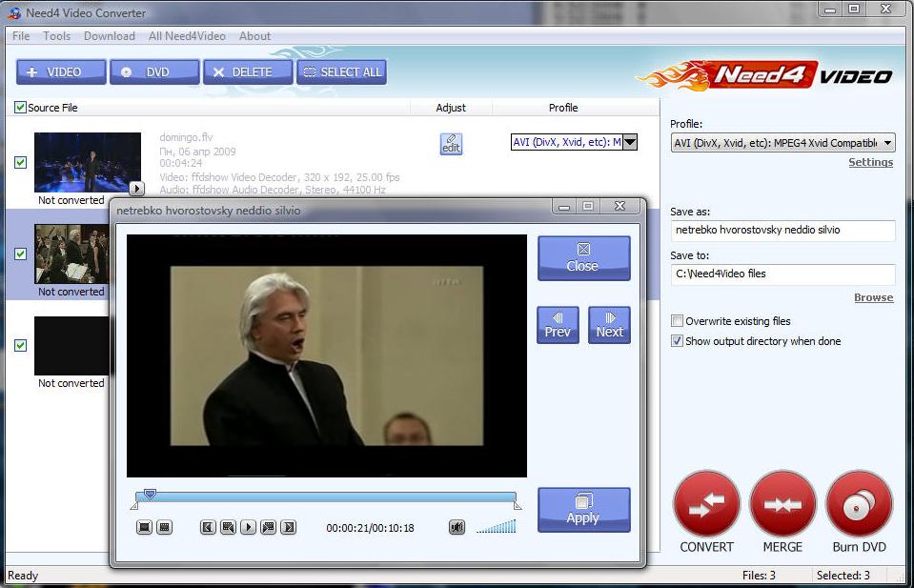Open the Download menu
Viewport: 914px width, 588px height.
click(109, 36)
